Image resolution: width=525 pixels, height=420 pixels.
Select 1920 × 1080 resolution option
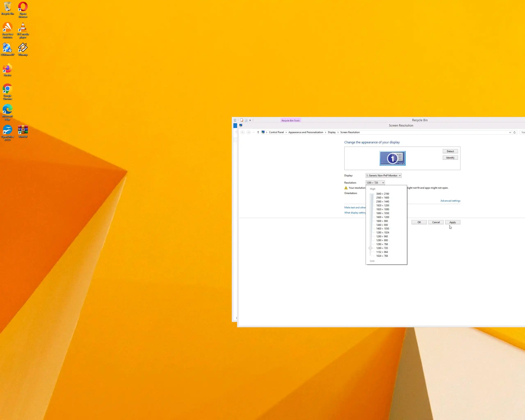tap(382, 209)
